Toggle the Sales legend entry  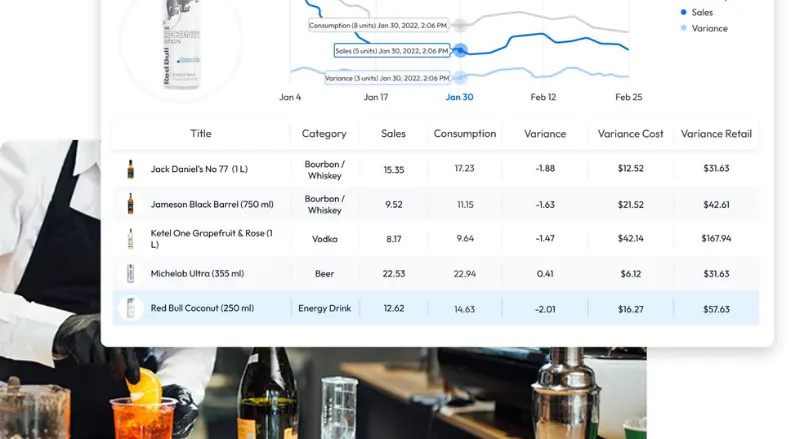[x=697, y=12]
